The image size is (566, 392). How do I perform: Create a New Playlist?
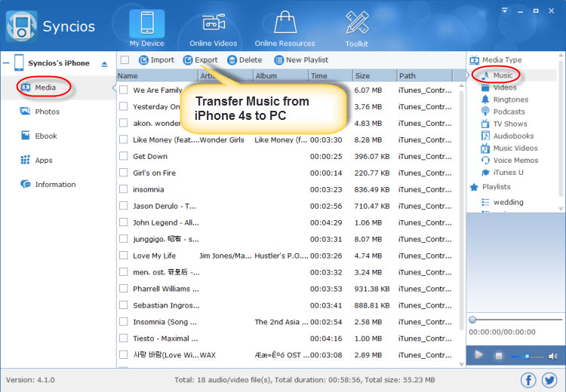point(301,60)
